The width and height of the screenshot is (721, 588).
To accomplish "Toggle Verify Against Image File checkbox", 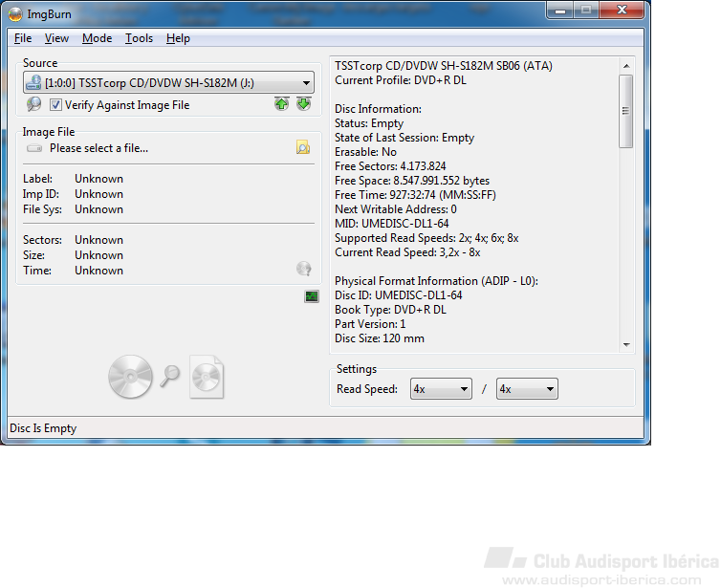I will coord(55,105).
